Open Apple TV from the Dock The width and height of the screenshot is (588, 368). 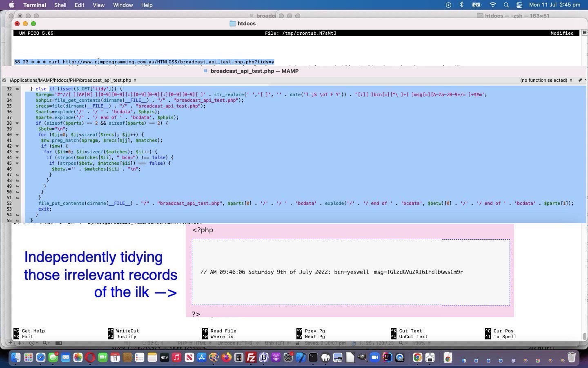(164, 357)
